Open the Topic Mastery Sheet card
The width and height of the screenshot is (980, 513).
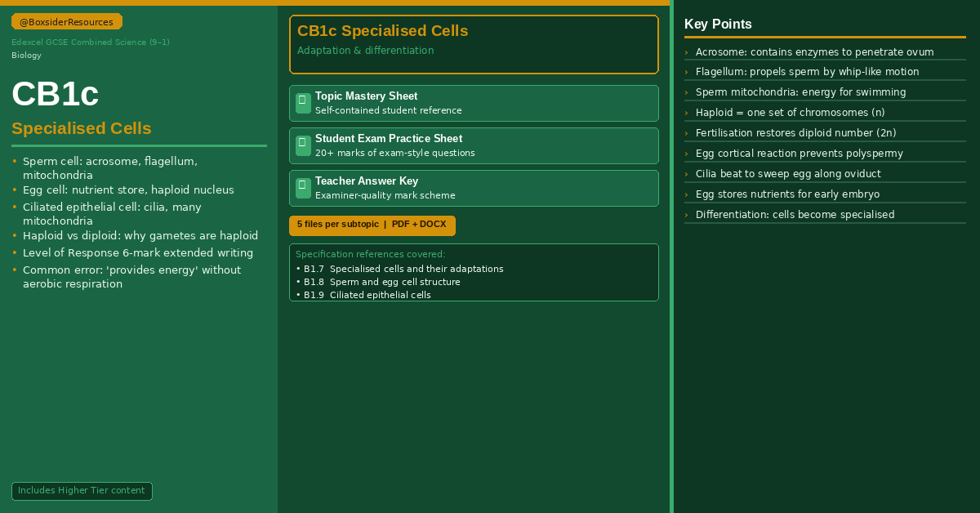(474, 103)
